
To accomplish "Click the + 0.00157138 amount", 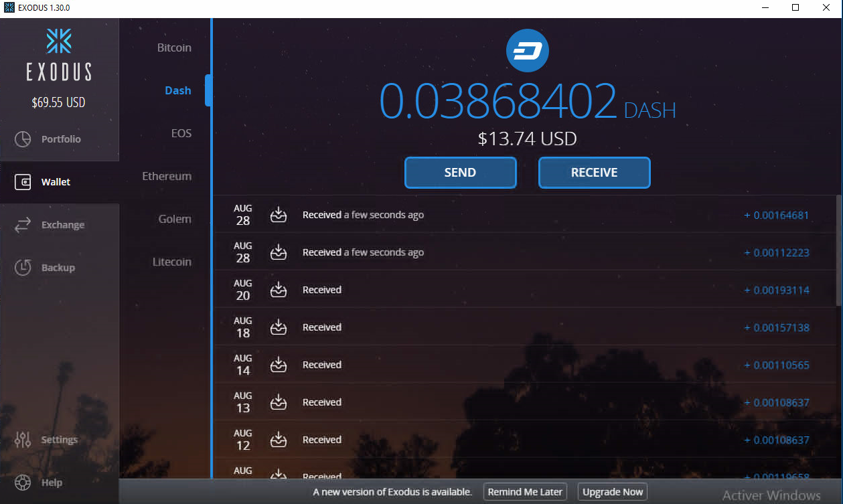I will click(777, 328).
